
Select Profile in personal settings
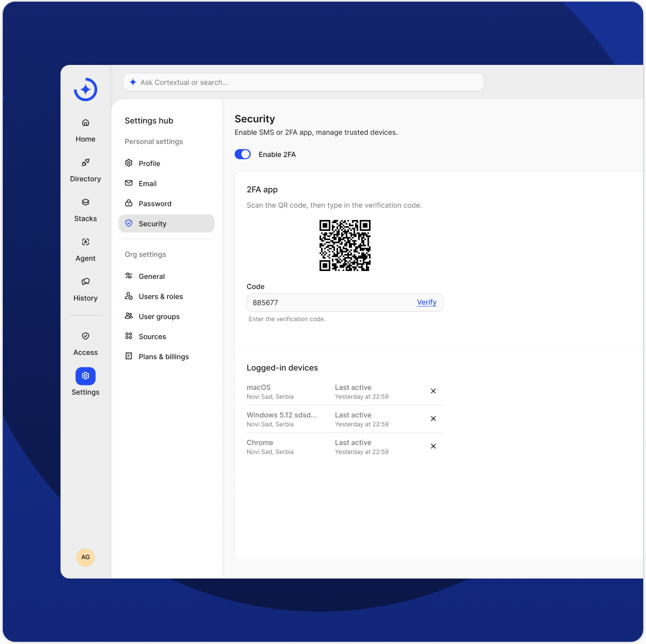coord(150,164)
